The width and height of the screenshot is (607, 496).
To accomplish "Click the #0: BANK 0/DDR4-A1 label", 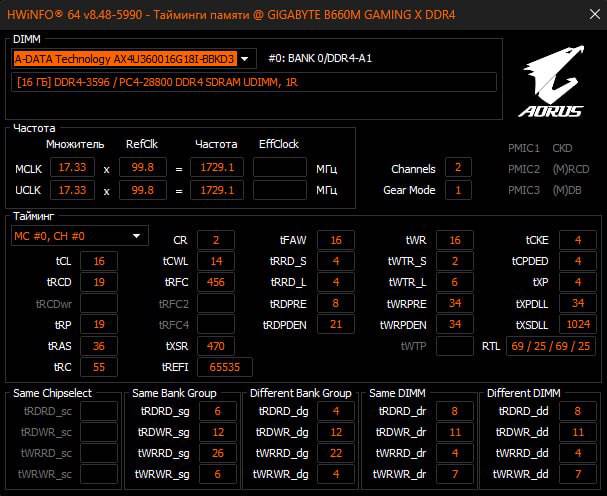I will 320,58.
